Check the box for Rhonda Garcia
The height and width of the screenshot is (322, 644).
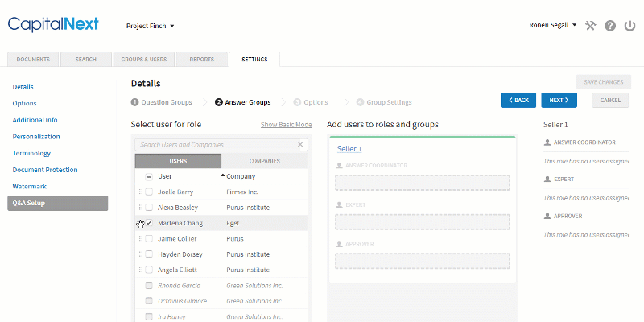[x=149, y=286]
